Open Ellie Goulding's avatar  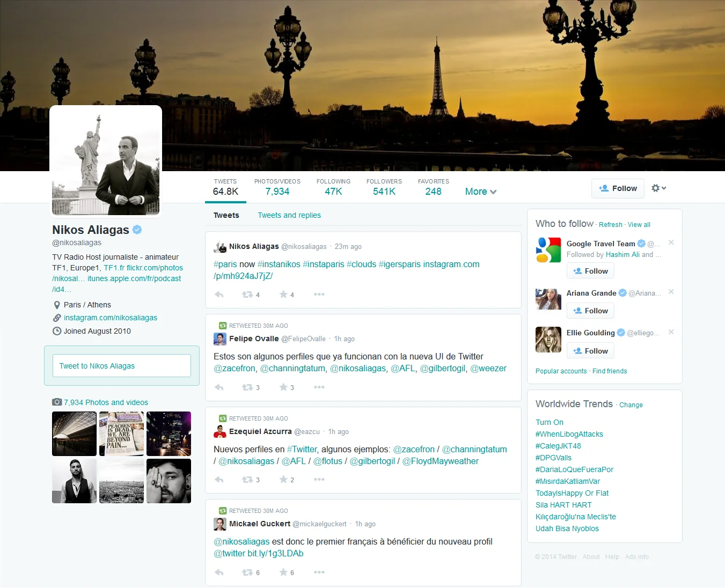click(x=548, y=339)
